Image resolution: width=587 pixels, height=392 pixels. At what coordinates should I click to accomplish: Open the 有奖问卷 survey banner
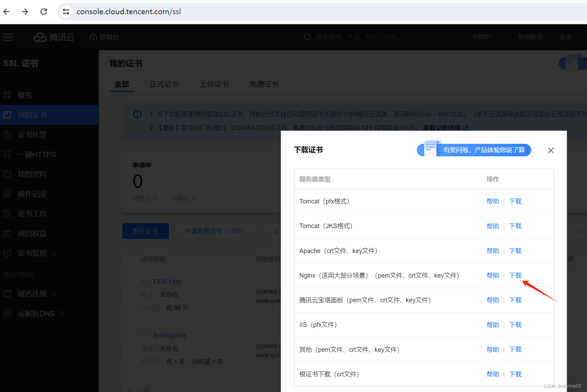coord(474,150)
